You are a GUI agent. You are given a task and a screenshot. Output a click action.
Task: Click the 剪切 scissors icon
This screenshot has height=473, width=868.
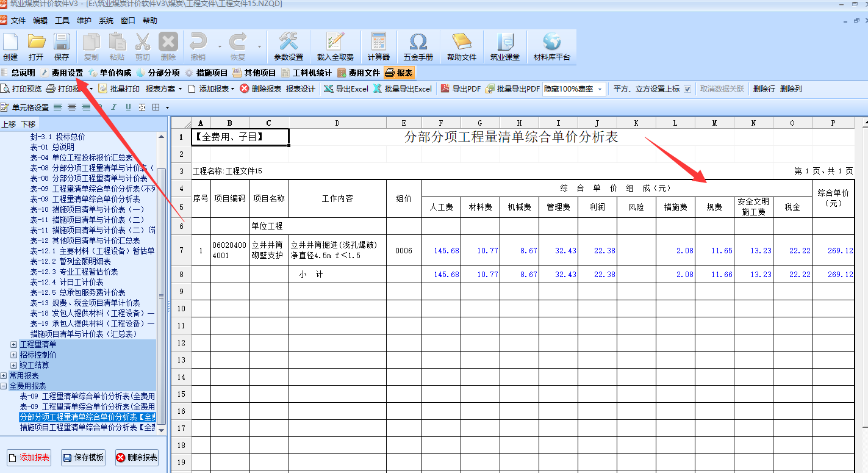pos(142,42)
